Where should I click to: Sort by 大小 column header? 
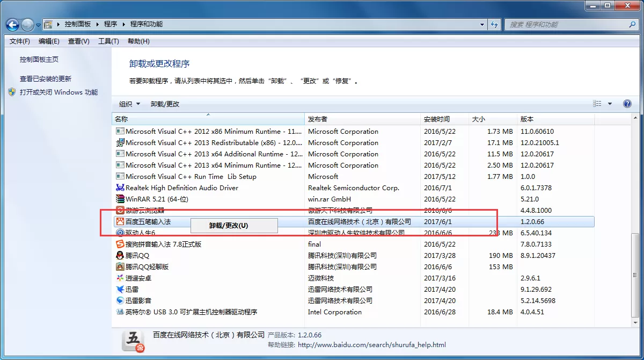(493, 119)
